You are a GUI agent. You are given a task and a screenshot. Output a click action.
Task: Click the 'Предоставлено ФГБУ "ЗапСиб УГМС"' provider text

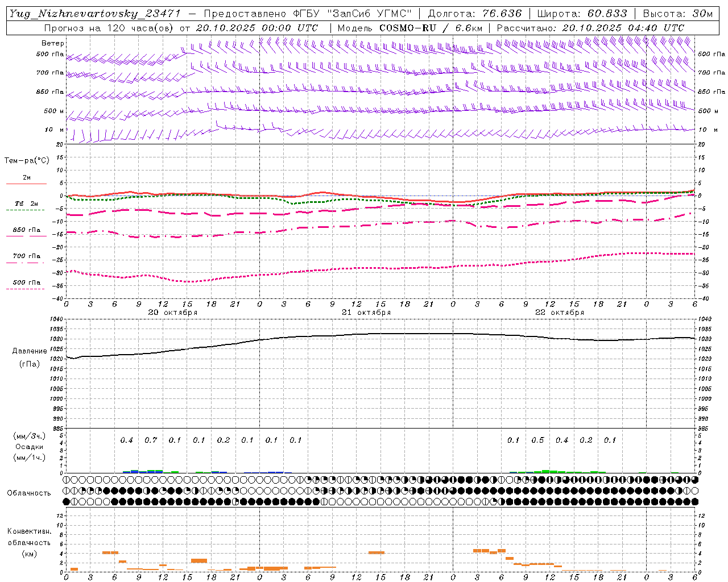click(x=307, y=14)
